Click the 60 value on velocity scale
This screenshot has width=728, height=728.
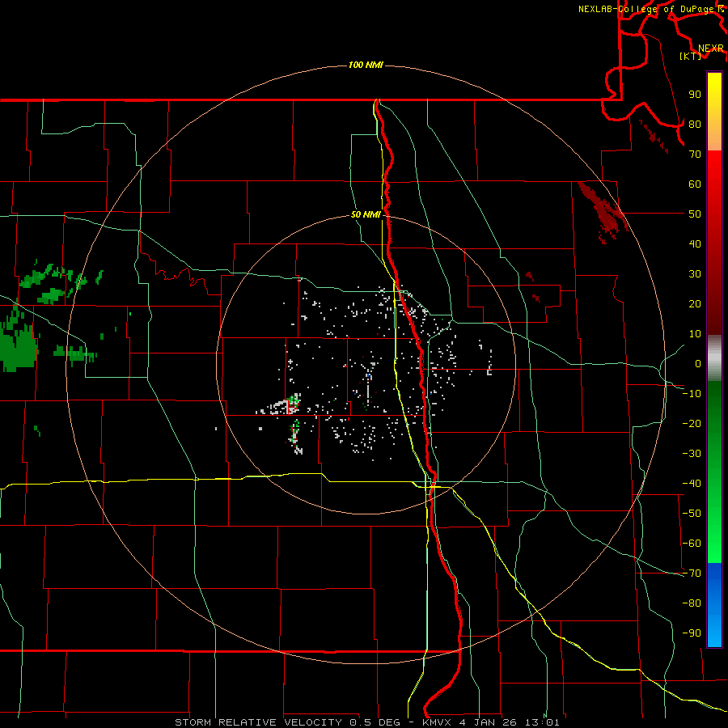click(695, 184)
